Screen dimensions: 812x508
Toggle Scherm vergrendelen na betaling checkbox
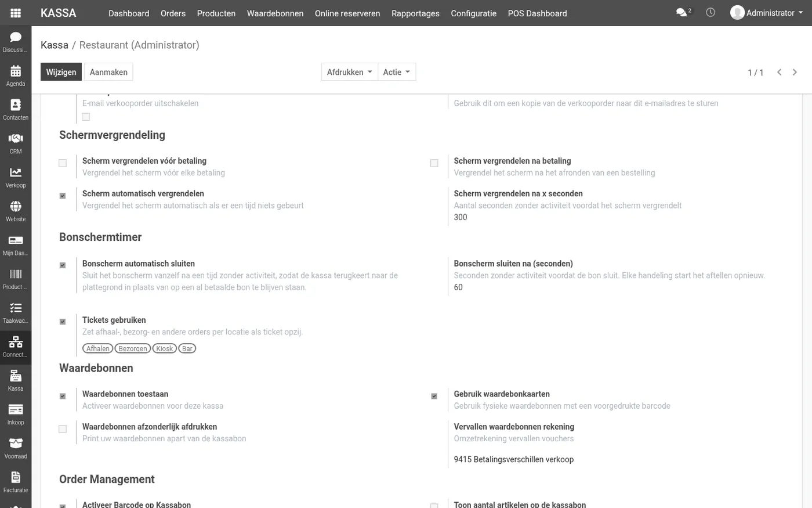[434, 163]
